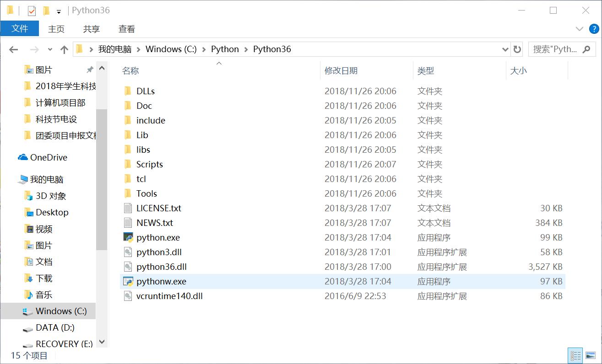
Task: Open the Scripts folder
Action: pyautogui.click(x=150, y=164)
